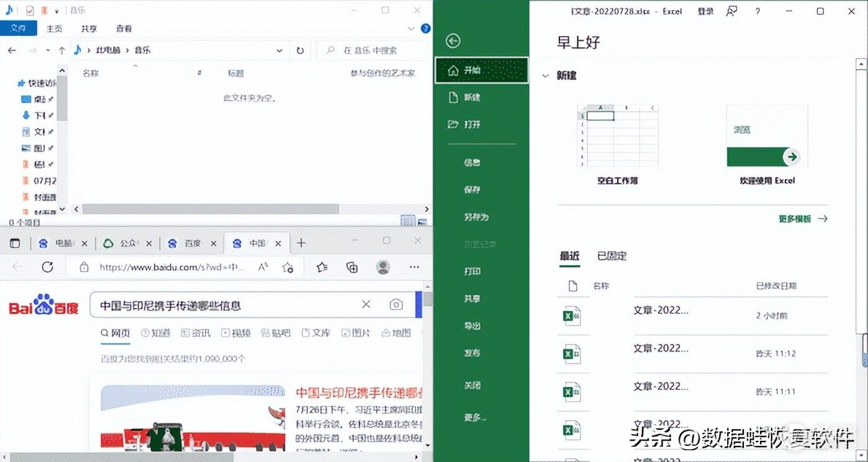Switch to the 百度 tab in Edge
The height and width of the screenshot is (462, 868).
(191, 243)
